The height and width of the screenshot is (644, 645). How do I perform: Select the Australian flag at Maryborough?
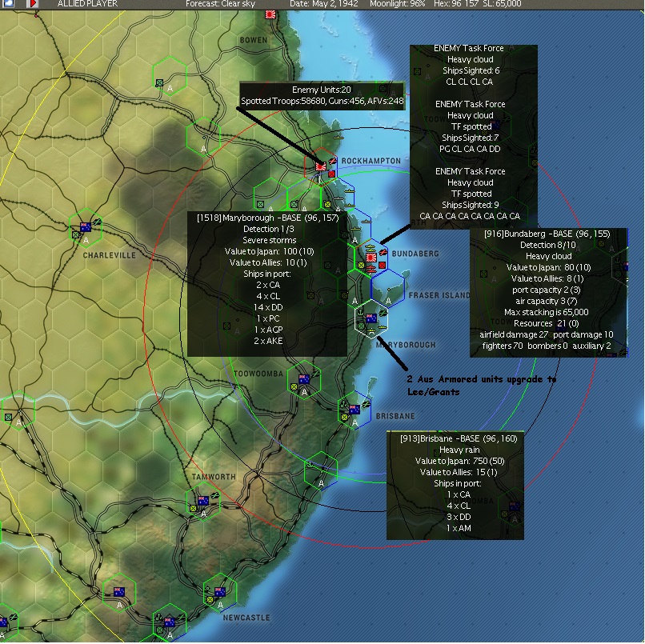point(371,318)
